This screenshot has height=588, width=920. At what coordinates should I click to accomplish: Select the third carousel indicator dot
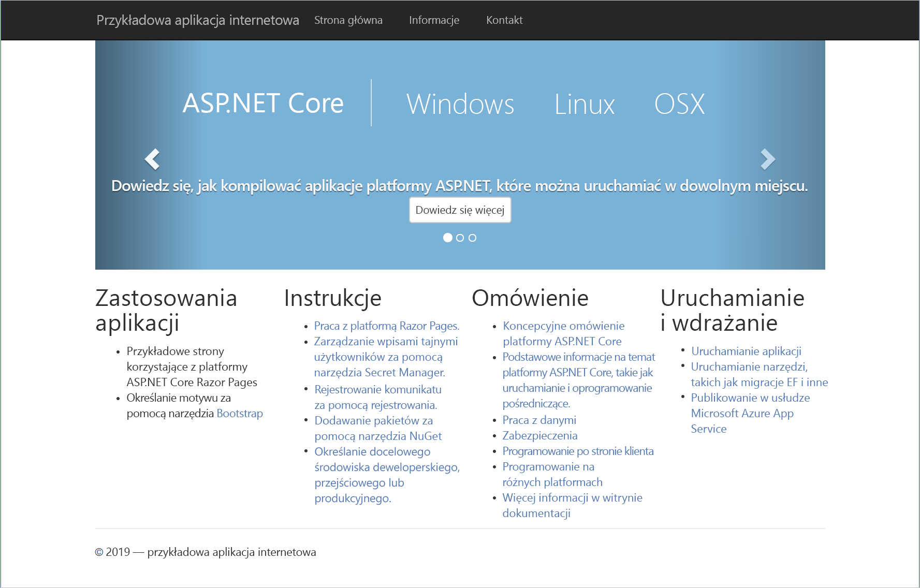(x=473, y=238)
